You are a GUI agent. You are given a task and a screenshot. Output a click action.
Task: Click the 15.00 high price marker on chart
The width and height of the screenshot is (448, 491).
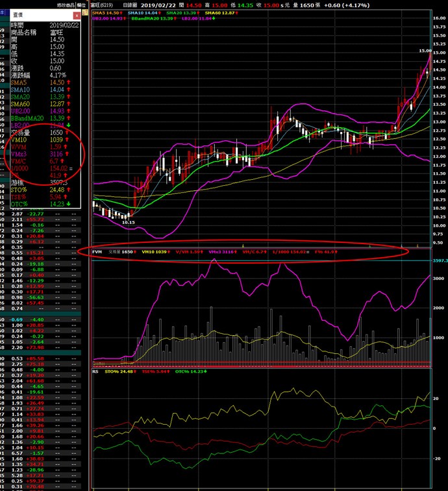[x=425, y=50]
